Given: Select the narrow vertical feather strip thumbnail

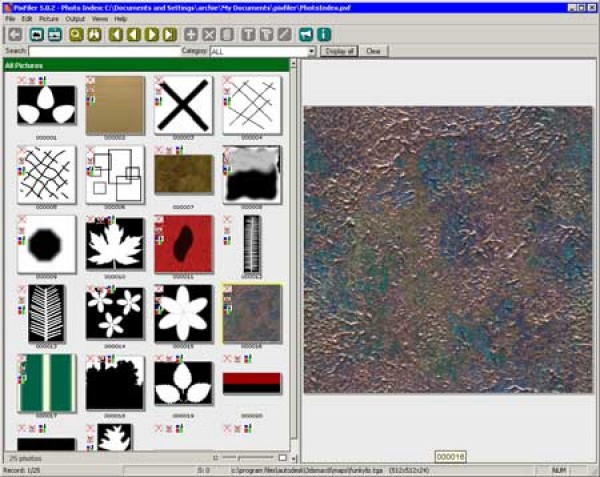Looking at the screenshot, I should pyautogui.click(x=252, y=246).
